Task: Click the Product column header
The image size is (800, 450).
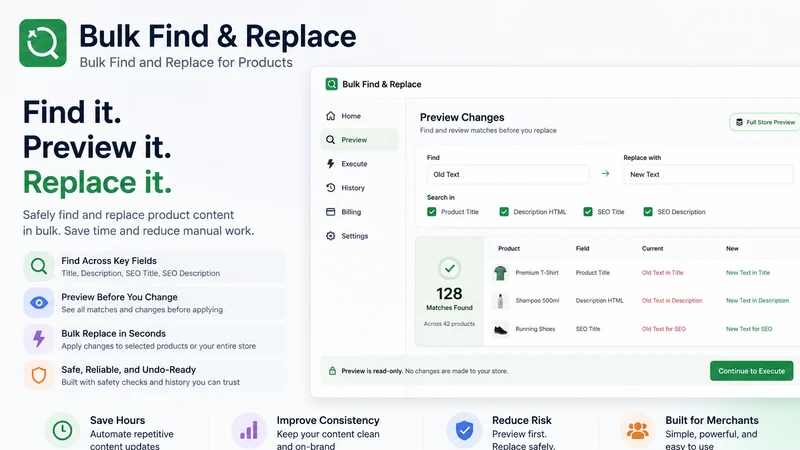Action: point(509,248)
